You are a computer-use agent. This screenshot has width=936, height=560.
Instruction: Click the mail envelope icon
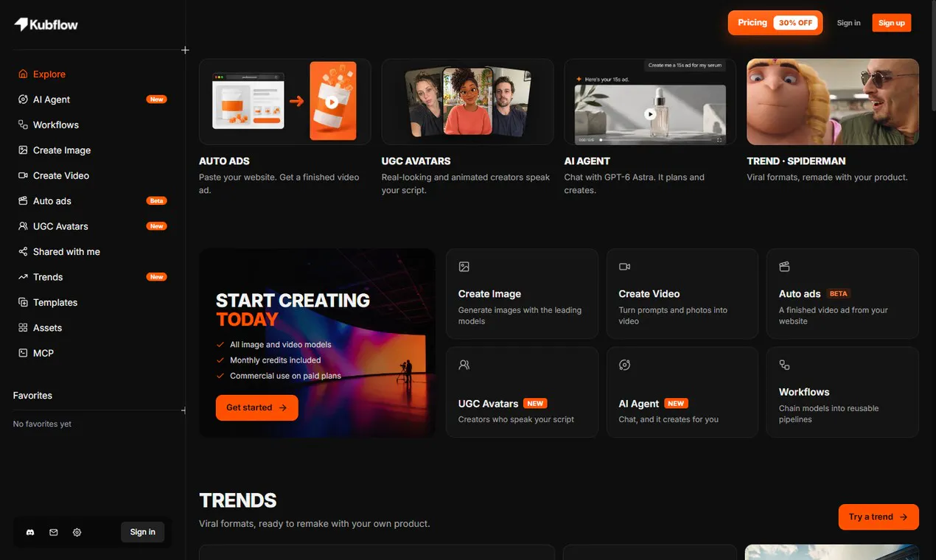pyautogui.click(x=54, y=532)
